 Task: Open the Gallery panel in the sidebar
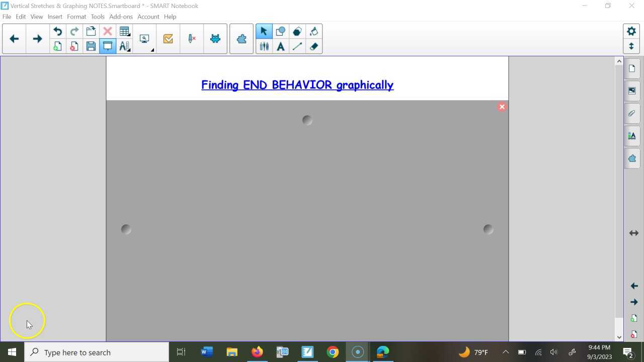632,90
